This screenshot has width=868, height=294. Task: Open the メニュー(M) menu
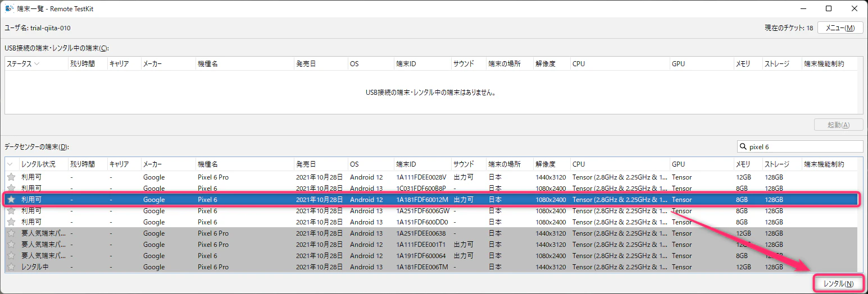[x=840, y=28]
